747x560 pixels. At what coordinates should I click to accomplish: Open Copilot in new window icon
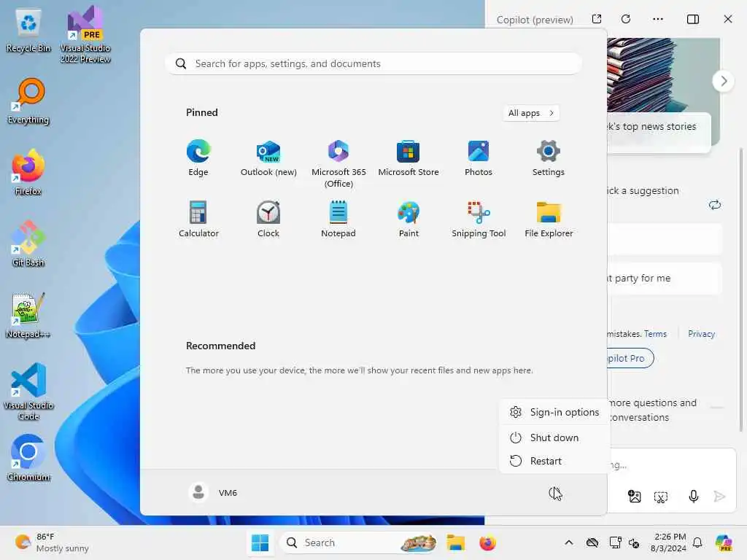(597, 19)
